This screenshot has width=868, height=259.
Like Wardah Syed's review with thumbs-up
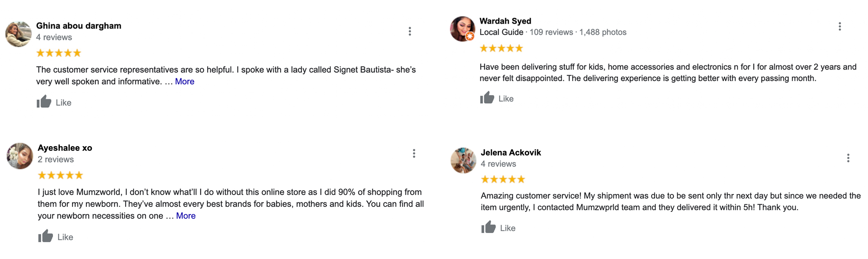point(487,98)
